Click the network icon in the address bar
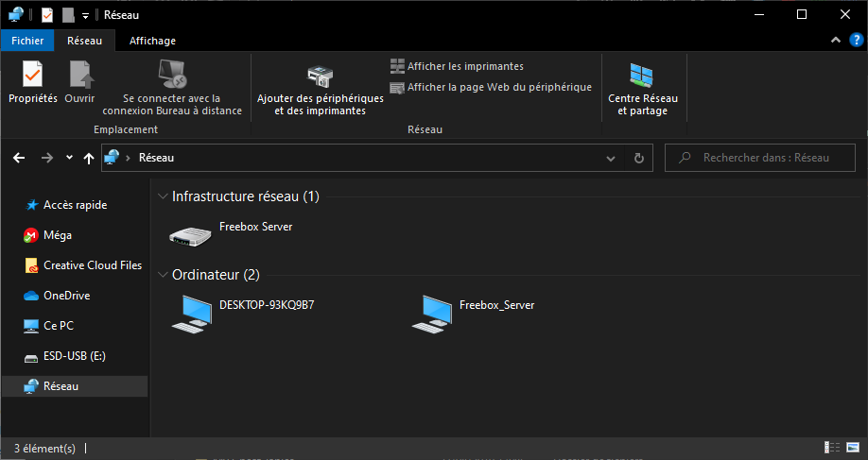The height and width of the screenshot is (460, 868). 113,158
